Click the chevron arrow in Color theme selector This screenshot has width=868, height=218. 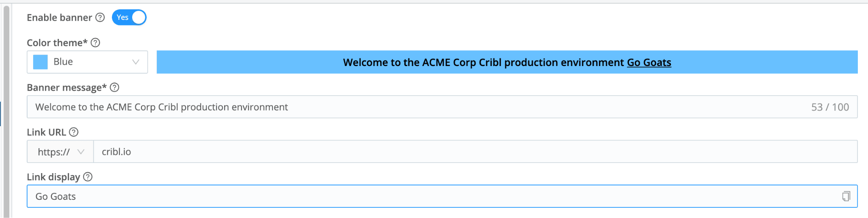tap(136, 62)
